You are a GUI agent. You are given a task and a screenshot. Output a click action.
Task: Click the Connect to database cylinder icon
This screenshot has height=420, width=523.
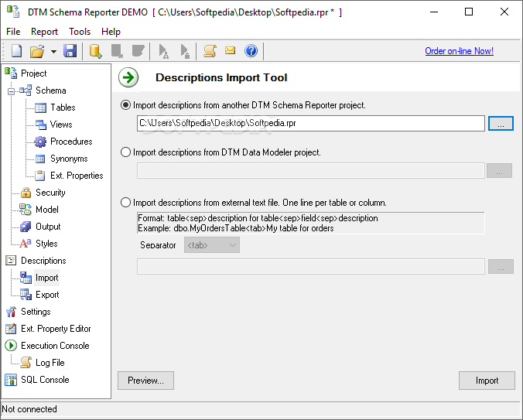point(96,51)
